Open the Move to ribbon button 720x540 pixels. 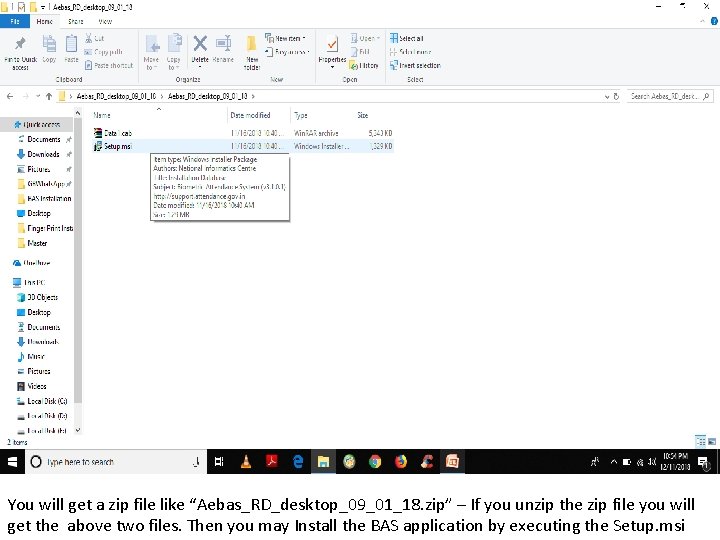click(x=152, y=52)
